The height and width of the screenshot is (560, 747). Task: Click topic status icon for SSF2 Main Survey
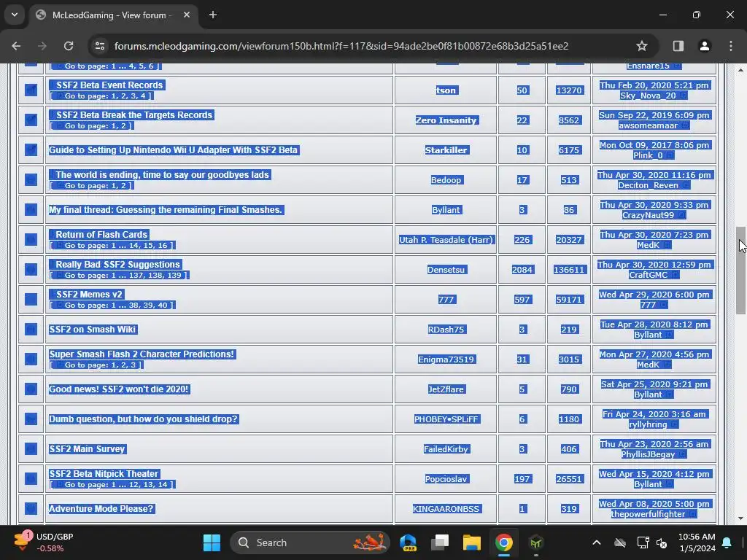pyautogui.click(x=31, y=449)
